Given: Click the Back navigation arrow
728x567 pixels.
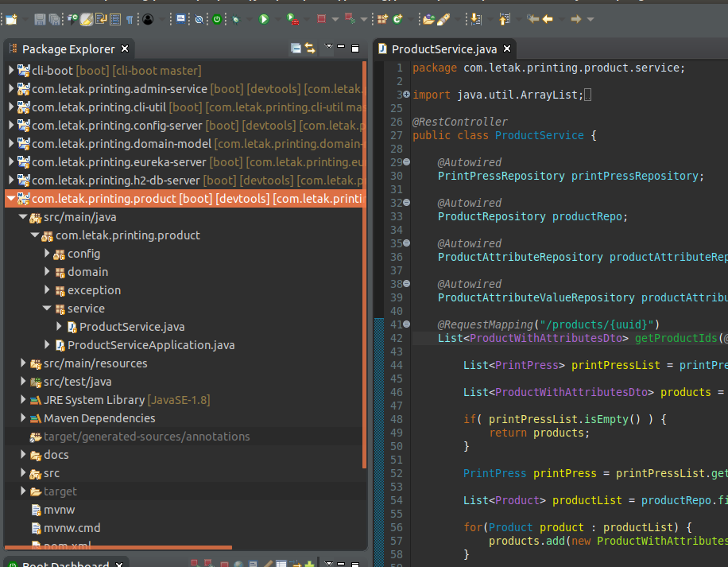Looking at the screenshot, I should [x=548, y=18].
